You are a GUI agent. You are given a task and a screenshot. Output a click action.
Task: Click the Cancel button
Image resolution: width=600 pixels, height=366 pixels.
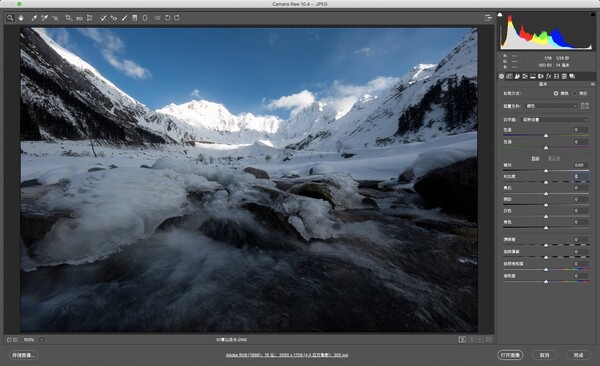click(x=545, y=355)
